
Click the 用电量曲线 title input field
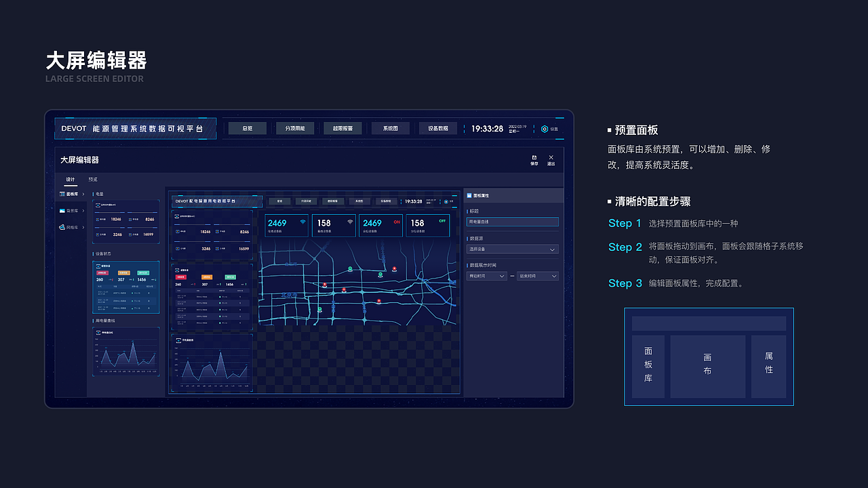coord(513,222)
